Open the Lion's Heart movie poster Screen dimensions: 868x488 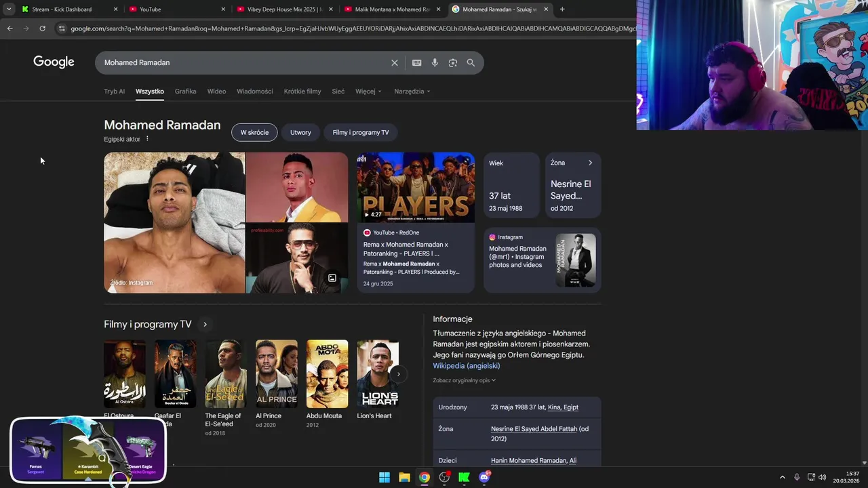378,373
